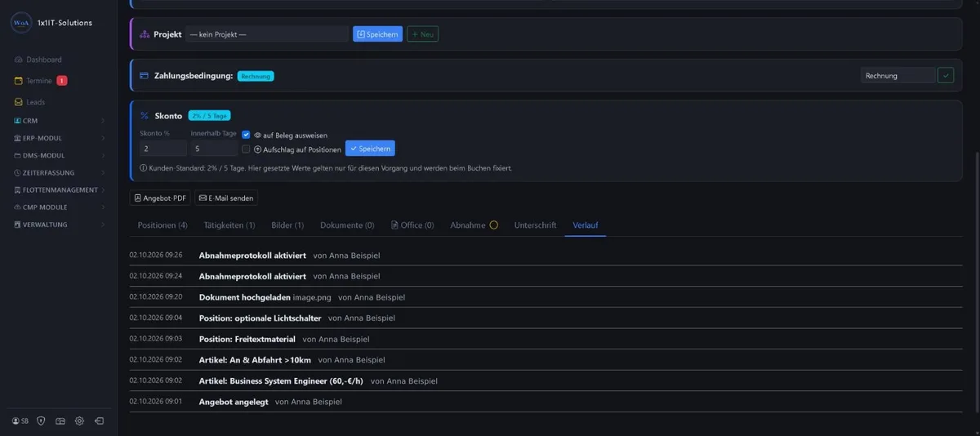
Task: Switch to Positionen (4) tab
Action: (163, 225)
